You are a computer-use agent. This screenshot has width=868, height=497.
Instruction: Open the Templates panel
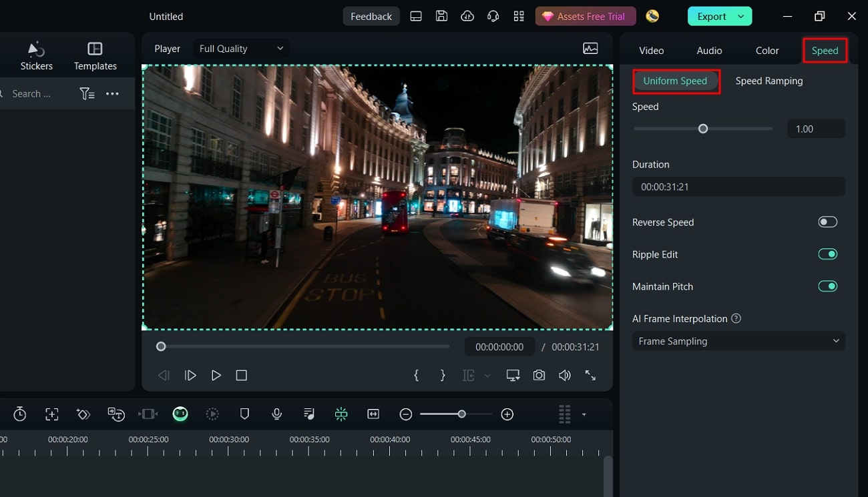click(95, 57)
